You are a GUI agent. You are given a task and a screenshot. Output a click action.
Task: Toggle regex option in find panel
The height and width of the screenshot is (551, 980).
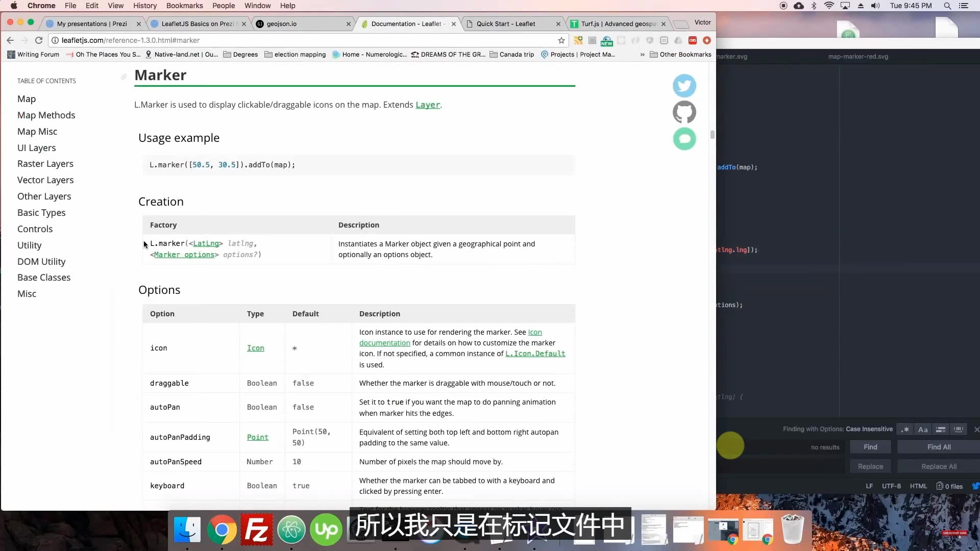[905, 430]
